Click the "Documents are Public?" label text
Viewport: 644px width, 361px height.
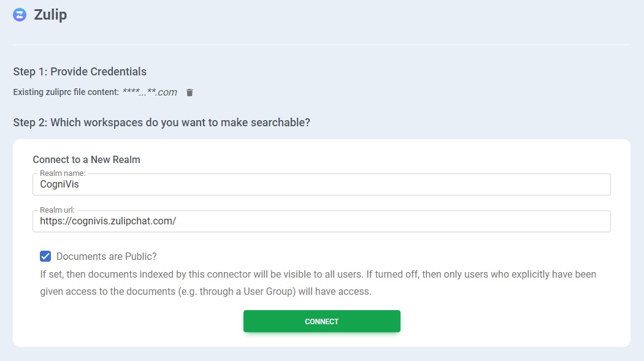point(106,256)
